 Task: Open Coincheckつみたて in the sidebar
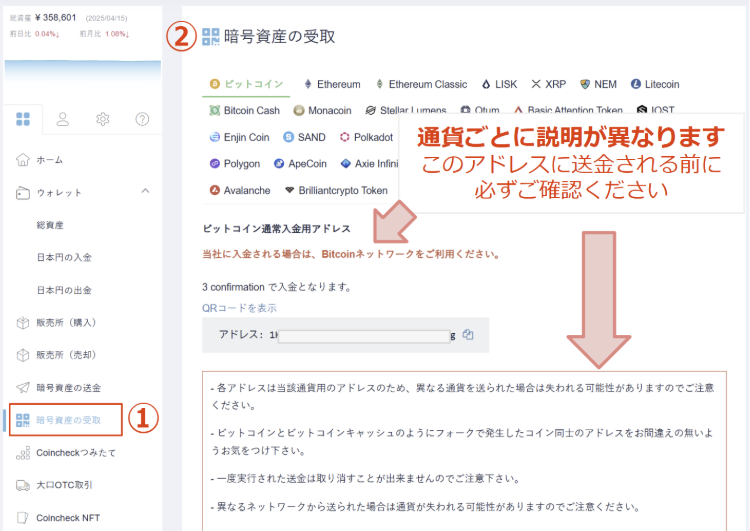(77, 453)
